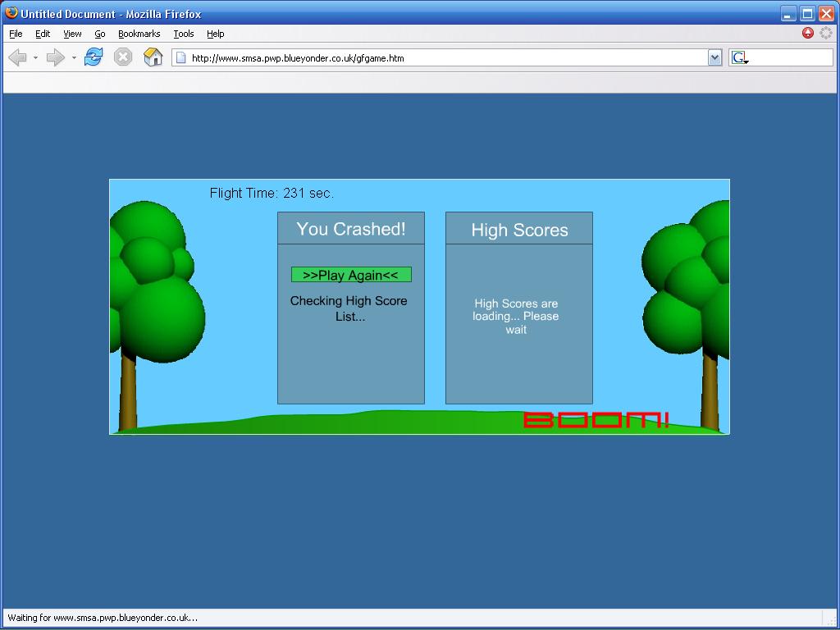Open the File menu

16,34
